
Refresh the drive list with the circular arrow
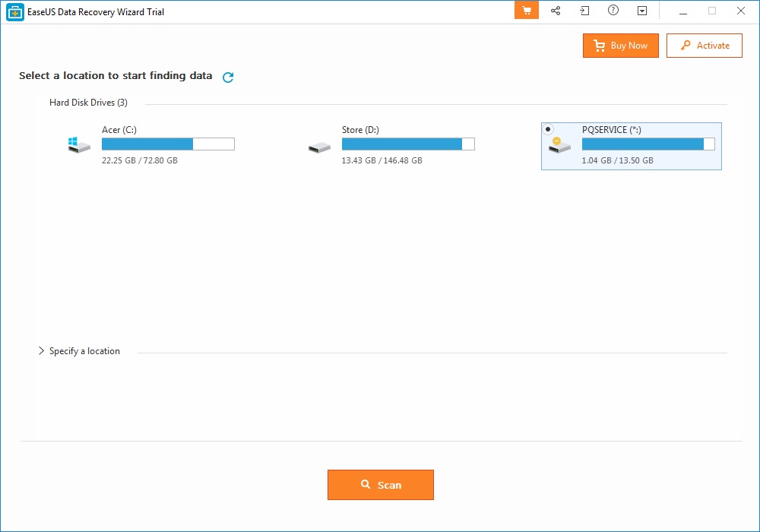227,77
